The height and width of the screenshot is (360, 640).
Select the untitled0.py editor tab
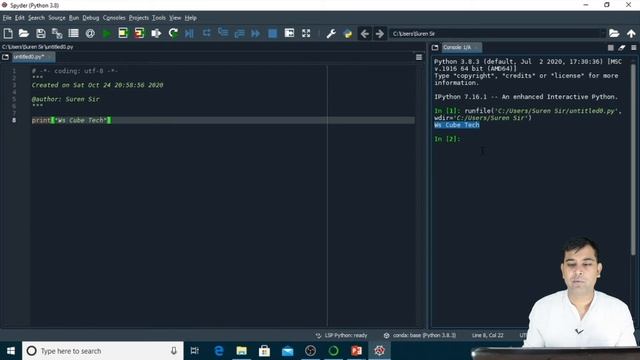coord(33,57)
